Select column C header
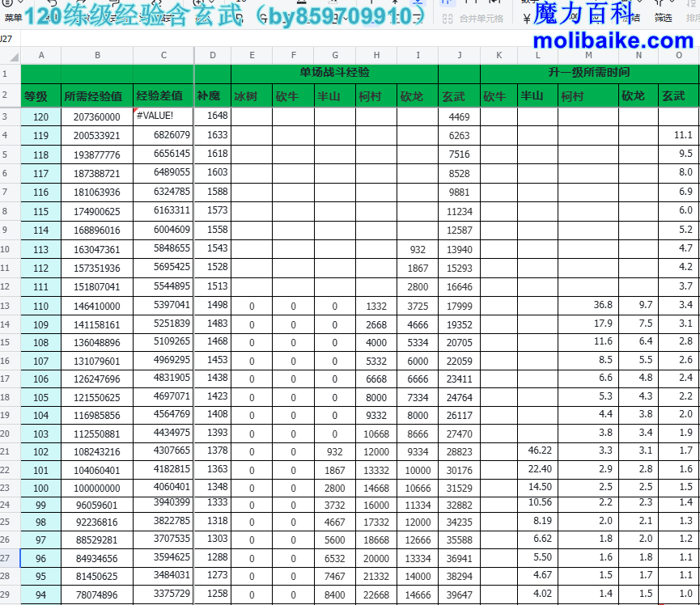700x605 pixels. pyautogui.click(x=163, y=55)
